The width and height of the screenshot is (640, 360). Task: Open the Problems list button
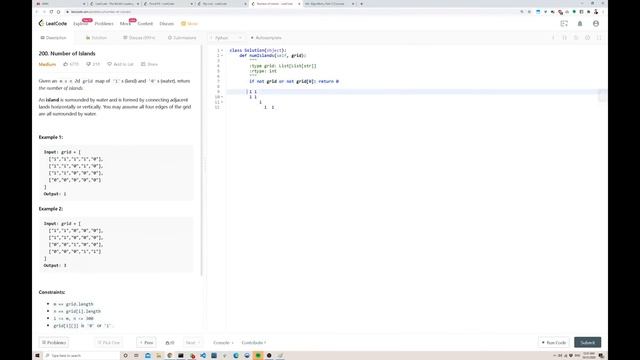tap(54, 342)
